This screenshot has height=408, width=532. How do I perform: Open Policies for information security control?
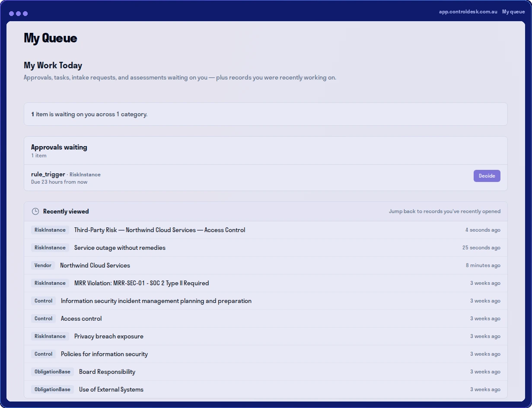click(x=265, y=354)
